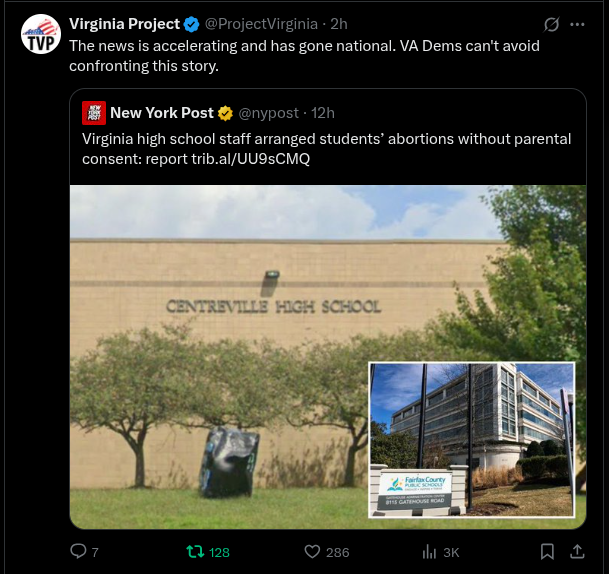
Task: Open the share upload icon
Action: coord(578,551)
